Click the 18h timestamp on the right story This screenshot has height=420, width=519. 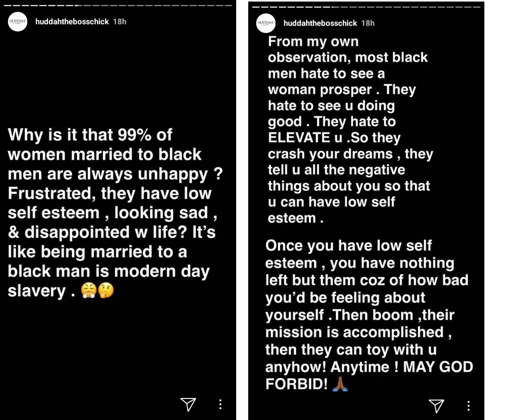tap(368, 23)
